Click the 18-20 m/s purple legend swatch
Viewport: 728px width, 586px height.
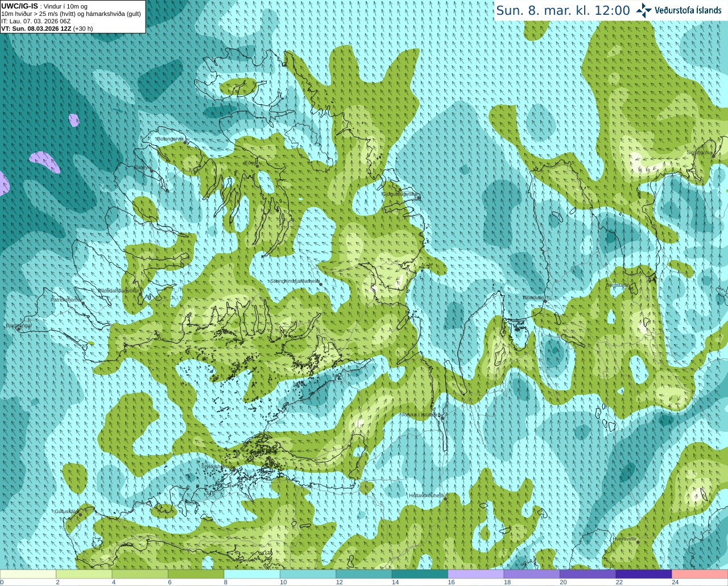tap(532, 574)
